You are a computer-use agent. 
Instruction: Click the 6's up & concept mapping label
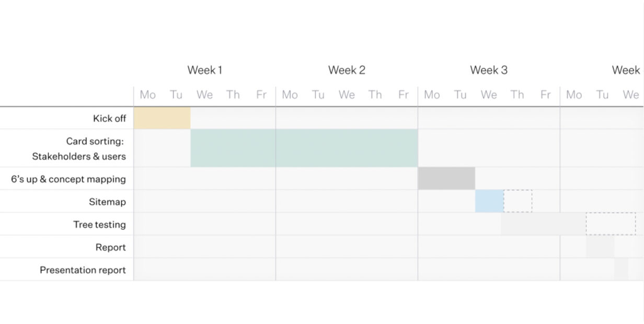point(68,179)
